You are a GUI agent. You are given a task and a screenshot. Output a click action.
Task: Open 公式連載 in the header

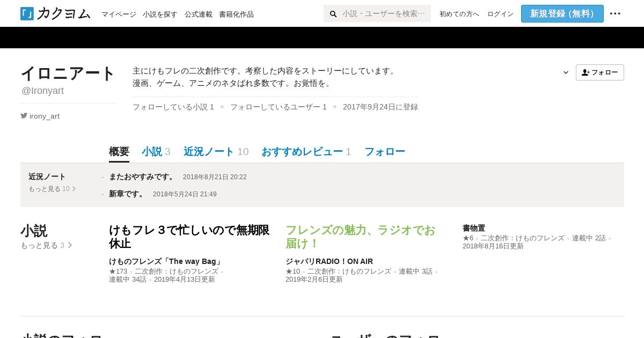click(198, 14)
